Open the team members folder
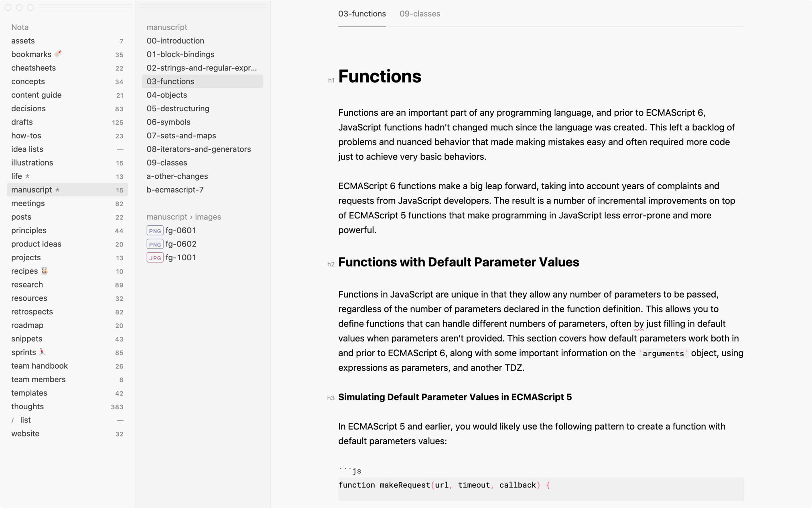This screenshot has width=812, height=508. [x=67, y=379]
